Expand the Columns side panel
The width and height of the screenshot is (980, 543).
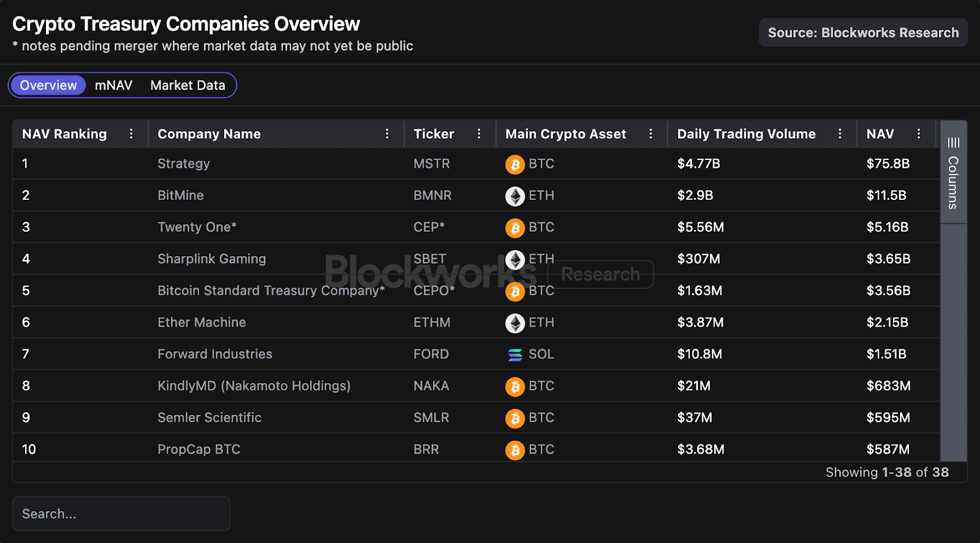click(x=954, y=172)
